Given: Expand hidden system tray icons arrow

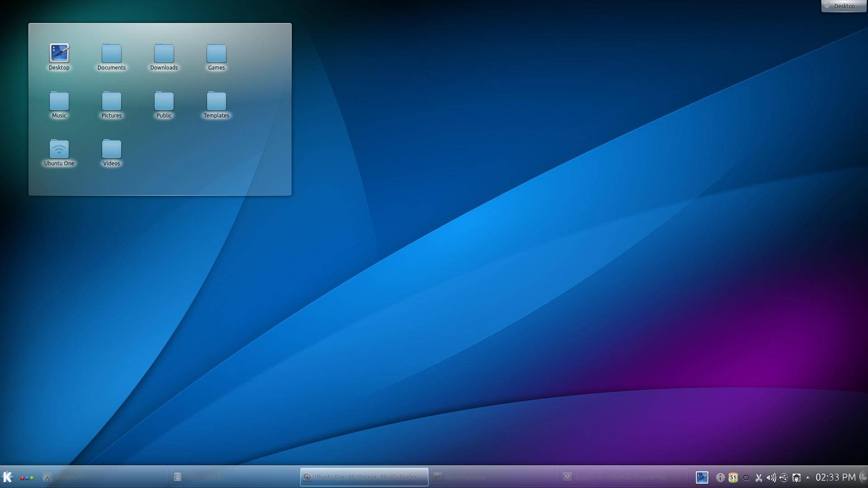Looking at the screenshot, I should pyautogui.click(x=808, y=477).
